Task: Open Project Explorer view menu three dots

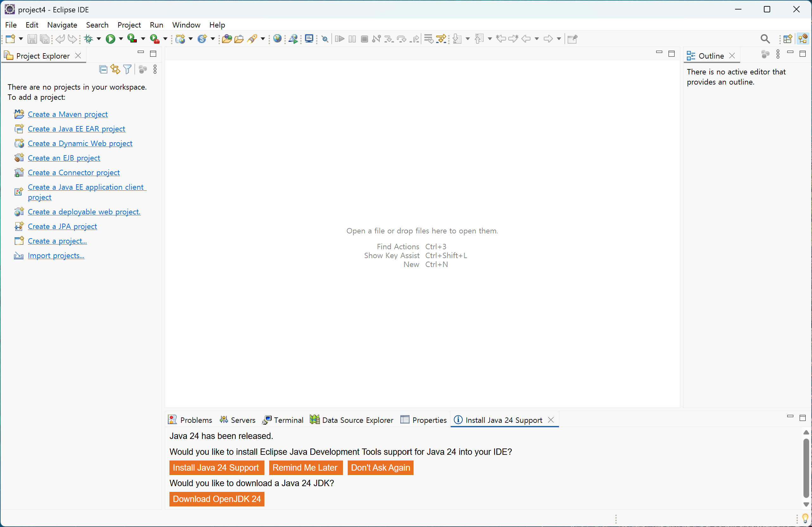Action: coord(155,70)
